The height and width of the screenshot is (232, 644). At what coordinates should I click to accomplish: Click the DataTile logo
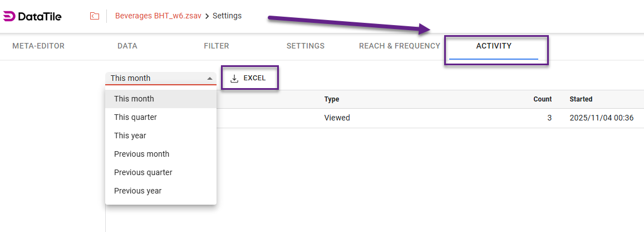click(32, 16)
